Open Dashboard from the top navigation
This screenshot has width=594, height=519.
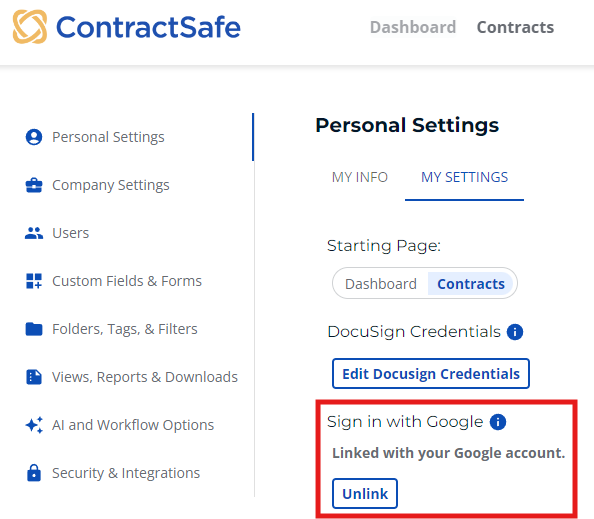pyautogui.click(x=413, y=27)
